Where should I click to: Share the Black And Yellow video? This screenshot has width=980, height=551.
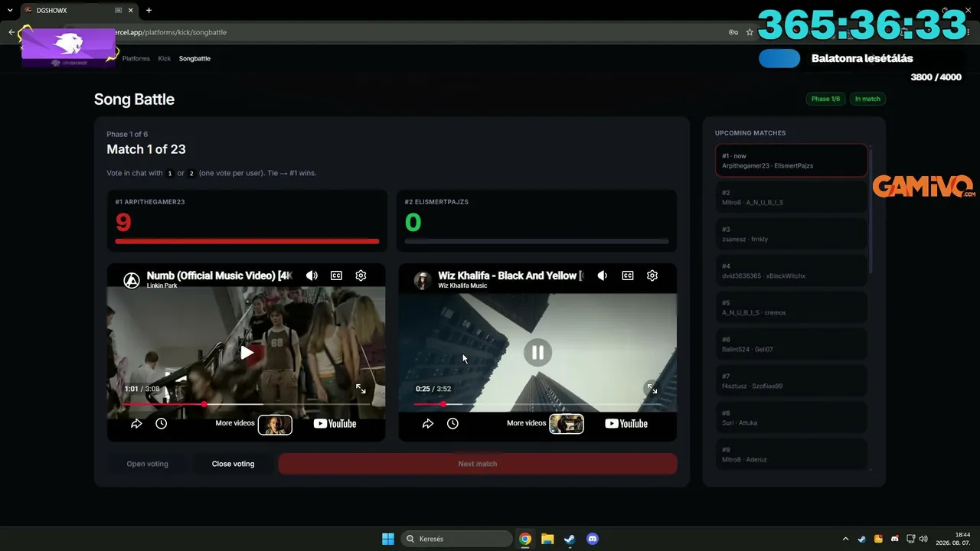[x=428, y=423]
